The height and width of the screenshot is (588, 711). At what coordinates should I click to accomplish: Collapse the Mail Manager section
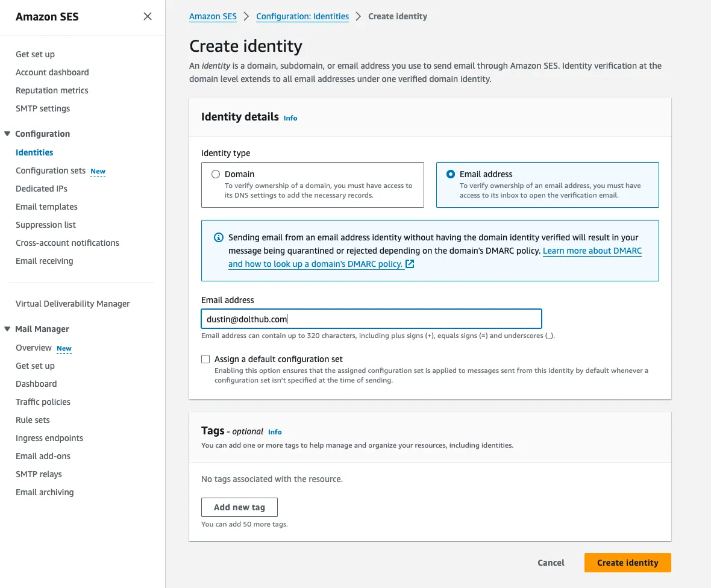[x=7, y=329]
